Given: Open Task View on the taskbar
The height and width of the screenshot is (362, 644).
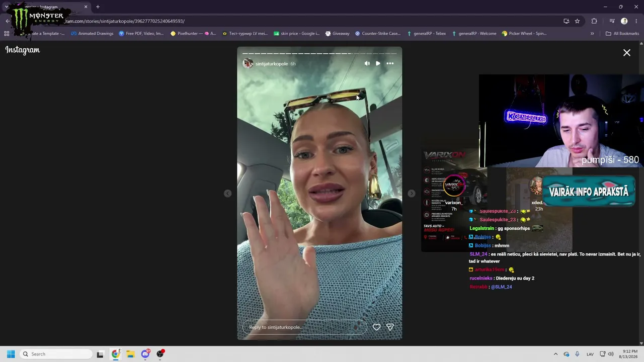Looking at the screenshot, I should pos(100,354).
